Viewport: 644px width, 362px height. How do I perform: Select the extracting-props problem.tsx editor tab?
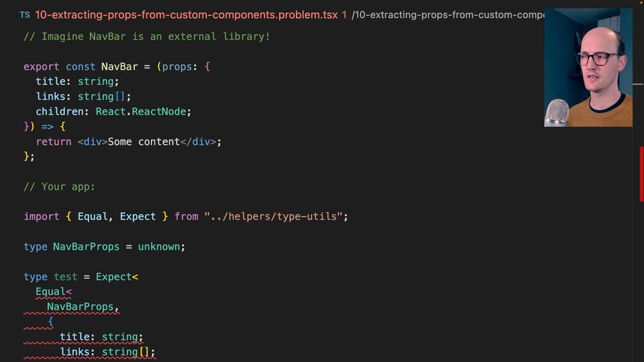186,15
